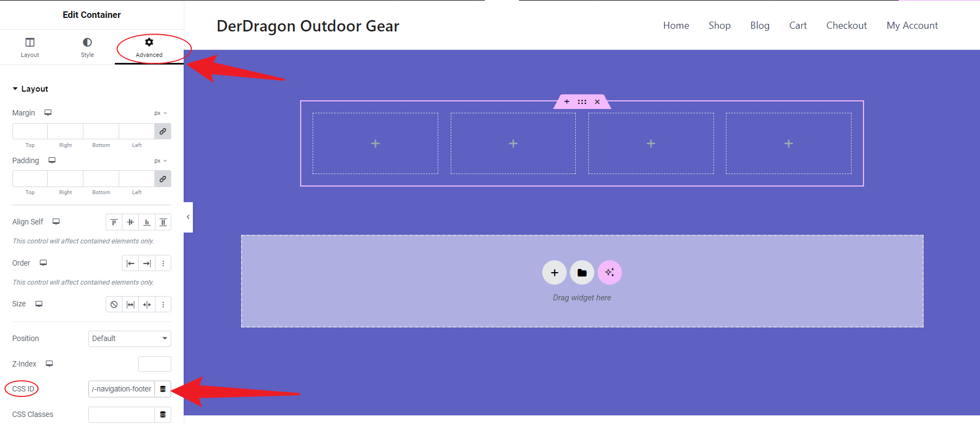
Task: Click the DerDragon Outdoor Gear title
Action: [308, 26]
